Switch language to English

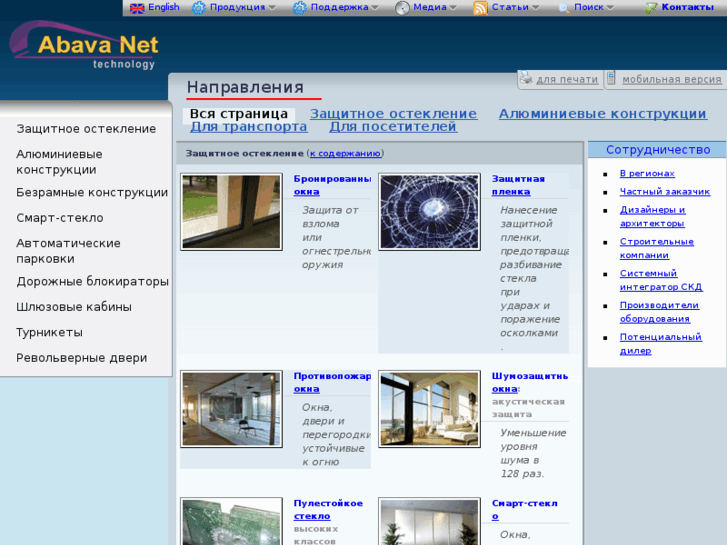click(164, 7)
